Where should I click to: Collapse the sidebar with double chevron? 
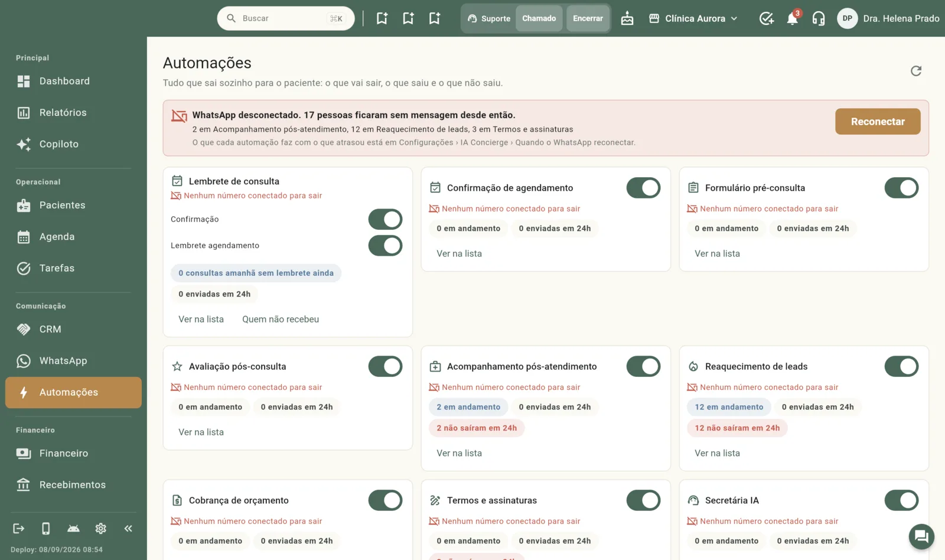(x=128, y=528)
